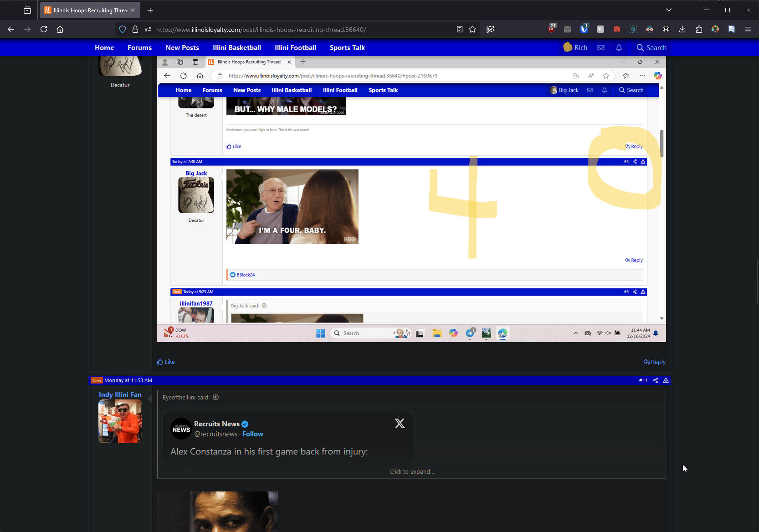Open the #11 post permalink
The height and width of the screenshot is (532, 759).
[x=643, y=380]
